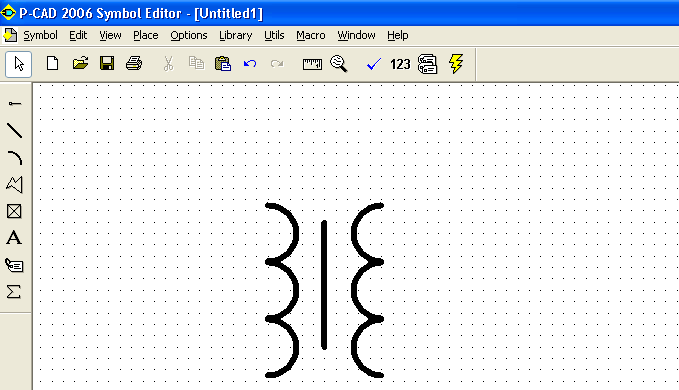The height and width of the screenshot is (390, 679).
Task: Select the bottom right coil arc
Action: pyautogui.click(x=354, y=348)
